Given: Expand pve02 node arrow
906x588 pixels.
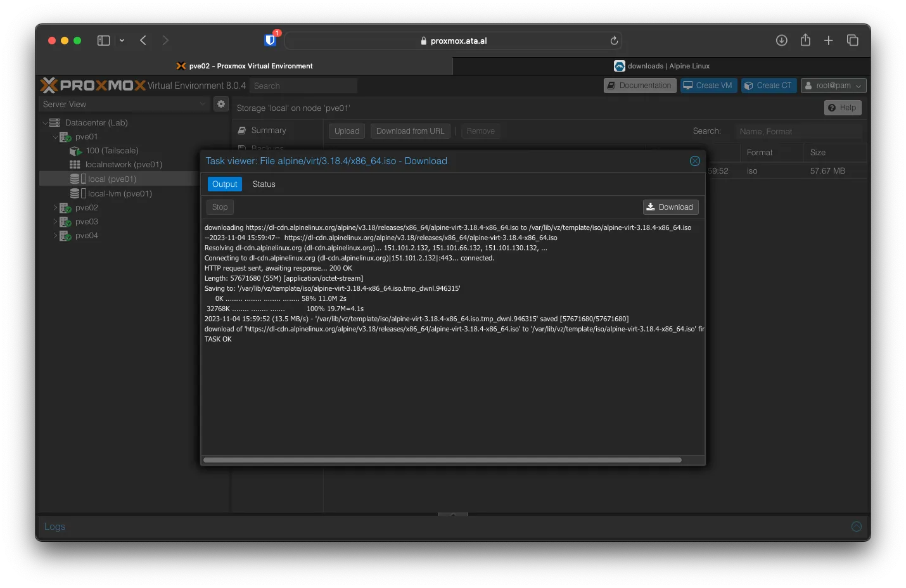Looking at the screenshot, I should pyautogui.click(x=55, y=208).
